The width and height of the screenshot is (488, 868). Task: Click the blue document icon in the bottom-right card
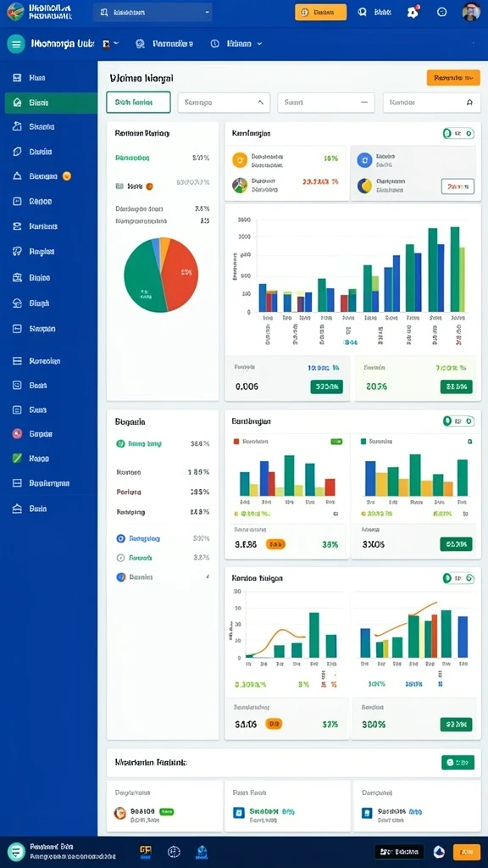coord(366,813)
